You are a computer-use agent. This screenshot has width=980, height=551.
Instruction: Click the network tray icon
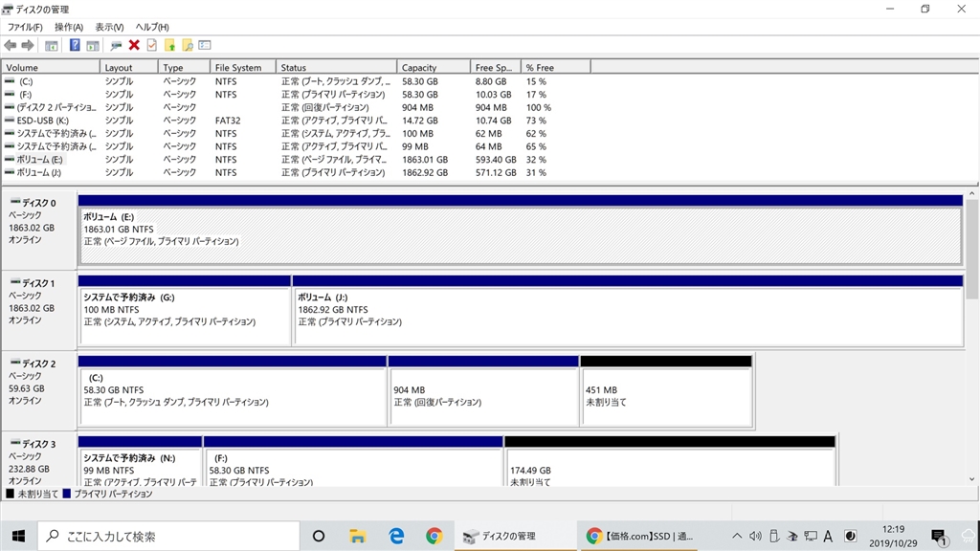coord(811,536)
